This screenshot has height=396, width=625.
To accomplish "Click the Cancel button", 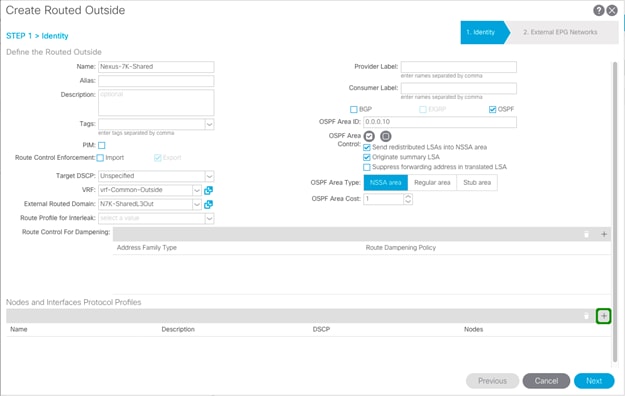I will click(546, 381).
